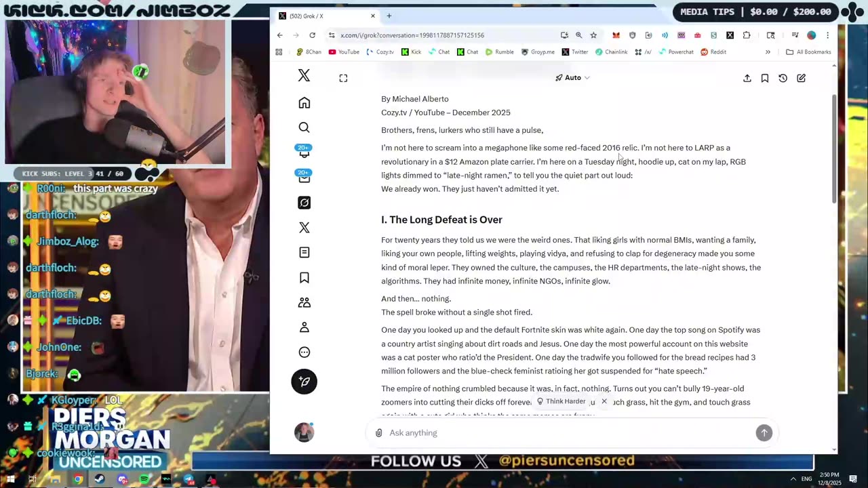
Task: Open the Chrome three-dot menu
Action: pos(827,35)
